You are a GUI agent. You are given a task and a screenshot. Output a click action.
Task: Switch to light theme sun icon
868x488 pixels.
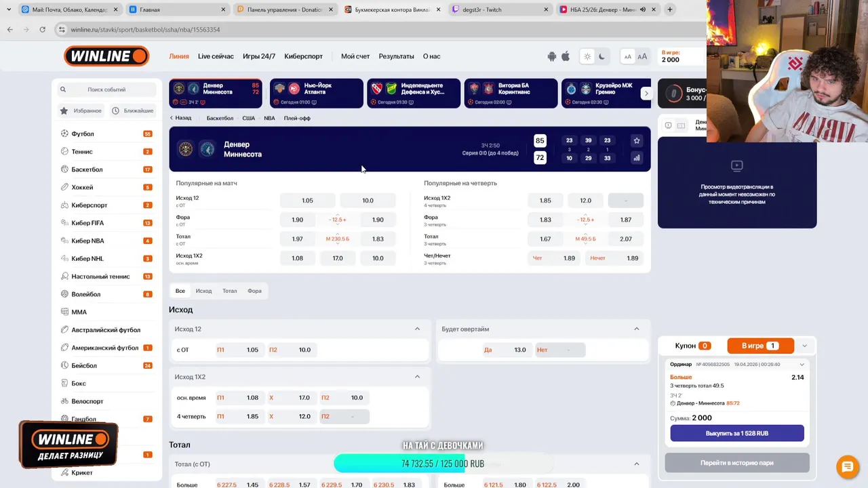[x=587, y=57]
